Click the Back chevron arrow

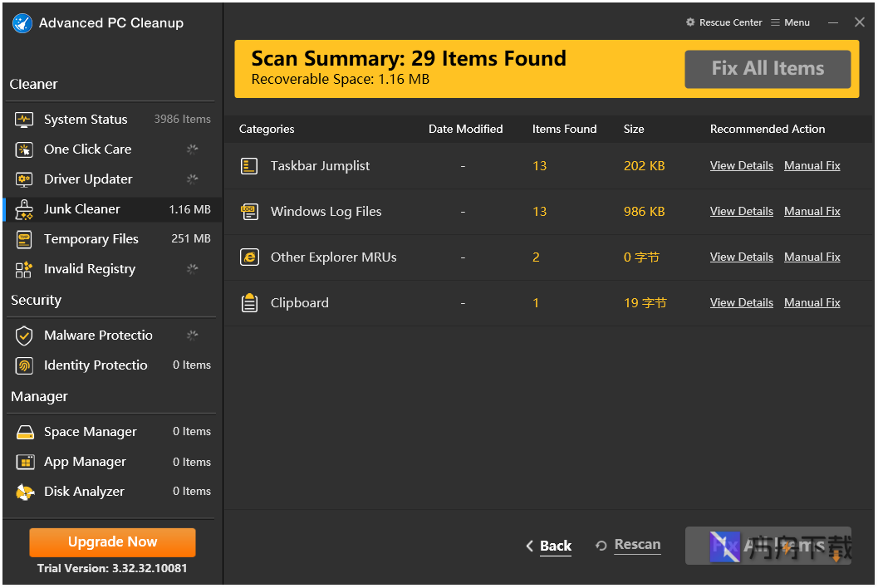[x=530, y=546]
